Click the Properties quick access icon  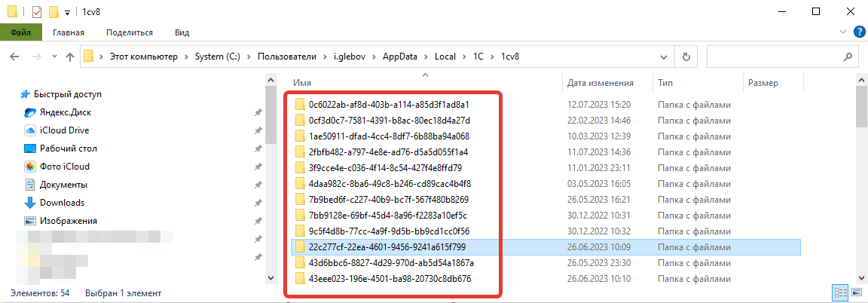pos(37,11)
